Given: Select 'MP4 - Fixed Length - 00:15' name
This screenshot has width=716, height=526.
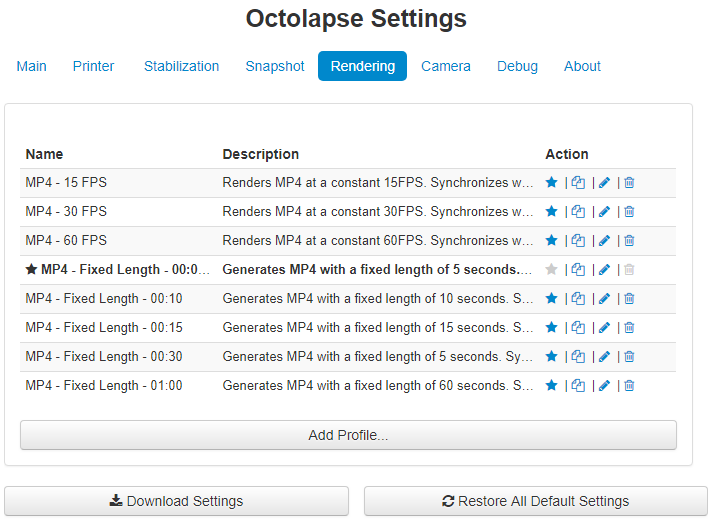Looking at the screenshot, I should tap(104, 327).
